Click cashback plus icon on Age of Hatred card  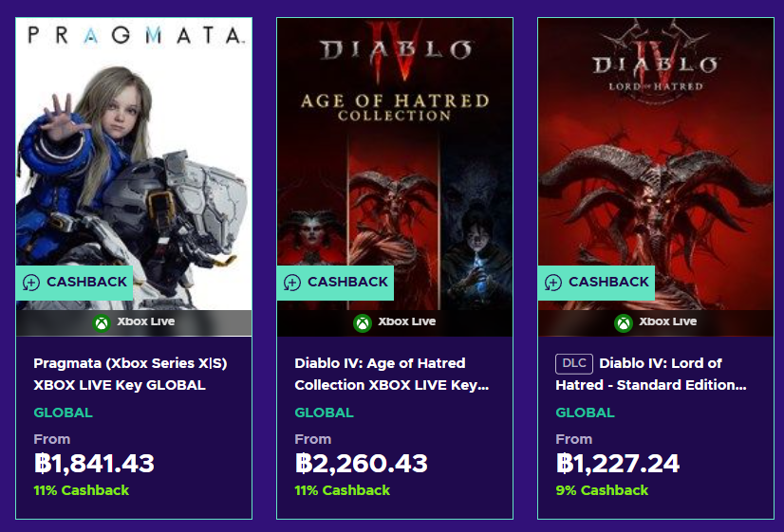pyautogui.click(x=292, y=283)
